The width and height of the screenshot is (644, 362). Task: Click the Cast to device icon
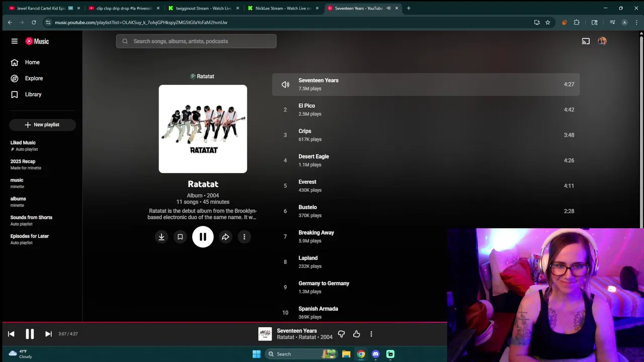click(586, 41)
